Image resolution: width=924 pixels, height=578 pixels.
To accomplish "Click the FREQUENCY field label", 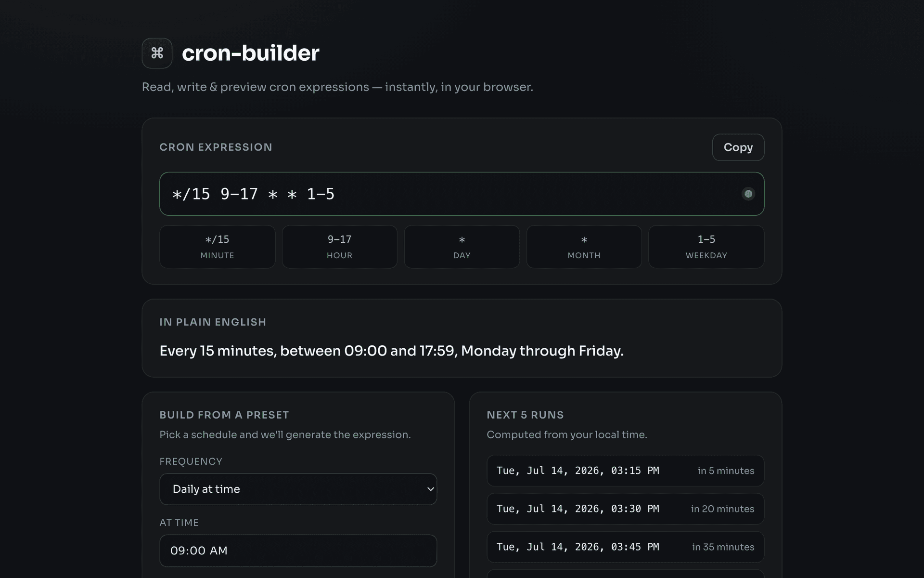I will point(191,461).
